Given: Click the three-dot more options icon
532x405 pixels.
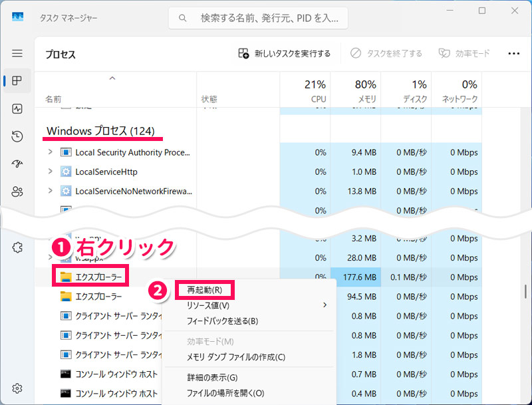Looking at the screenshot, I should pyautogui.click(x=513, y=54).
